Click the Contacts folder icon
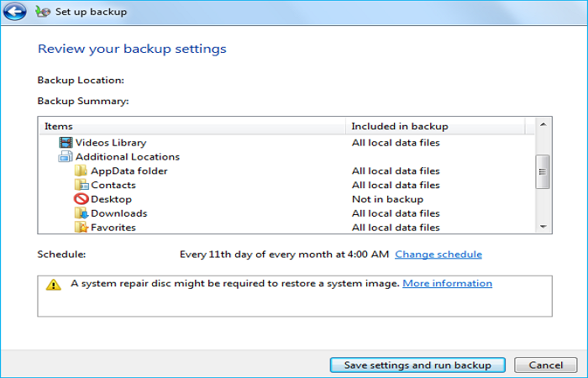Screen dimensions: 588x378 point(81,185)
